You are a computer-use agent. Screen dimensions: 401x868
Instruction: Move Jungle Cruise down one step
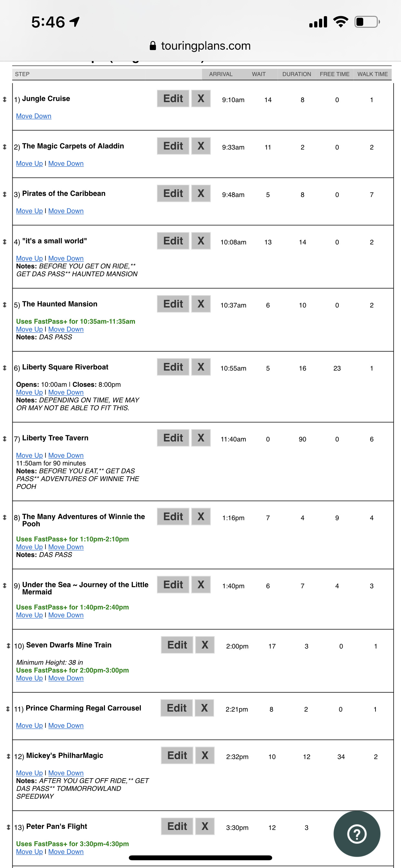pos(34,116)
